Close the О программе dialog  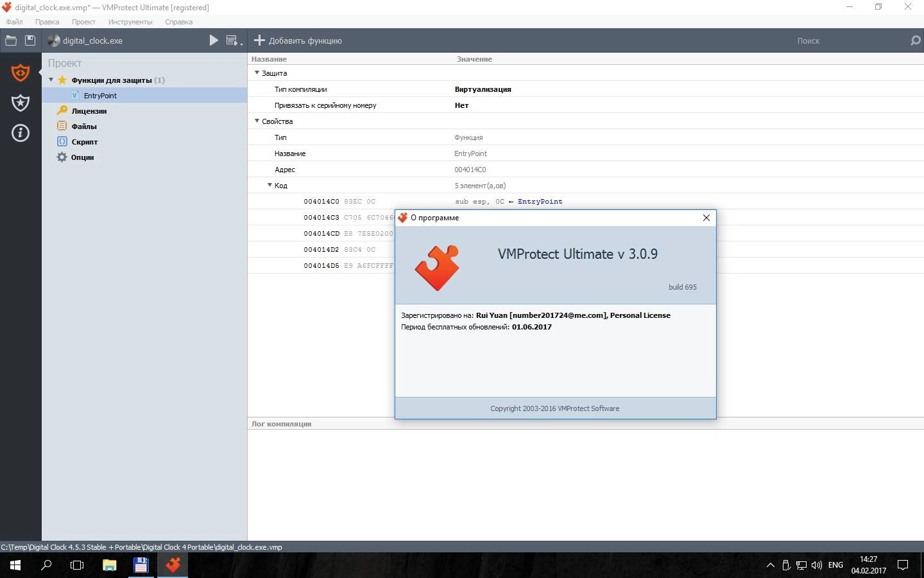coord(706,218)
